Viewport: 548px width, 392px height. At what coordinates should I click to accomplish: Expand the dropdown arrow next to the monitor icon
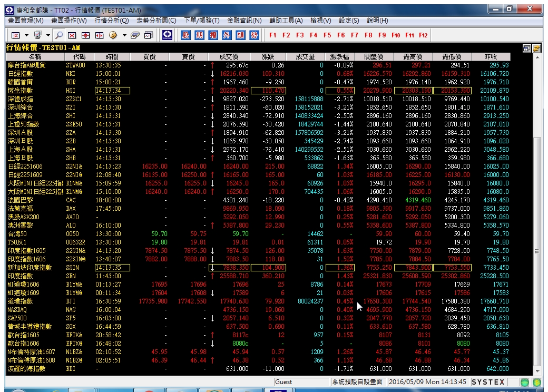48,35
